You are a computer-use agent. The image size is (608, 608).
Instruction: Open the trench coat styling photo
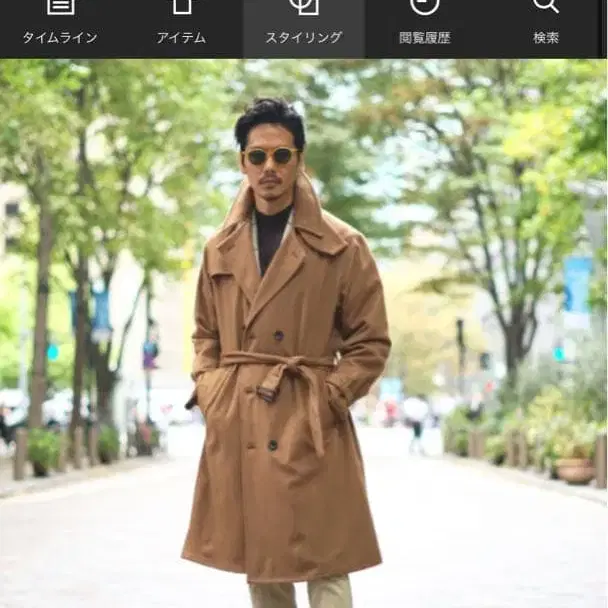pos(304,333)
